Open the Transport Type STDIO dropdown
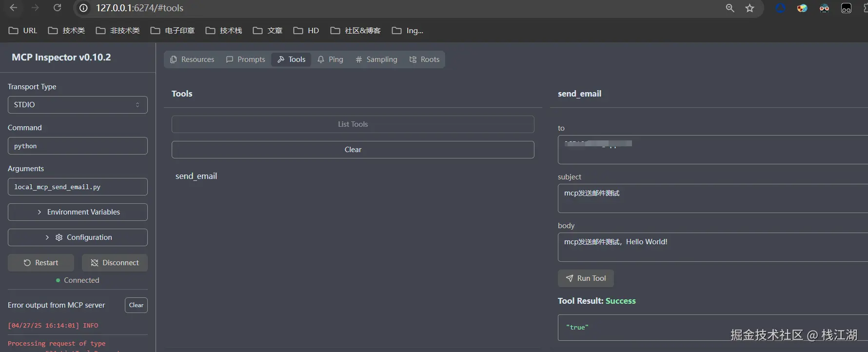The width and height of the screenshot is (868, 352). [x=78, y=105]
